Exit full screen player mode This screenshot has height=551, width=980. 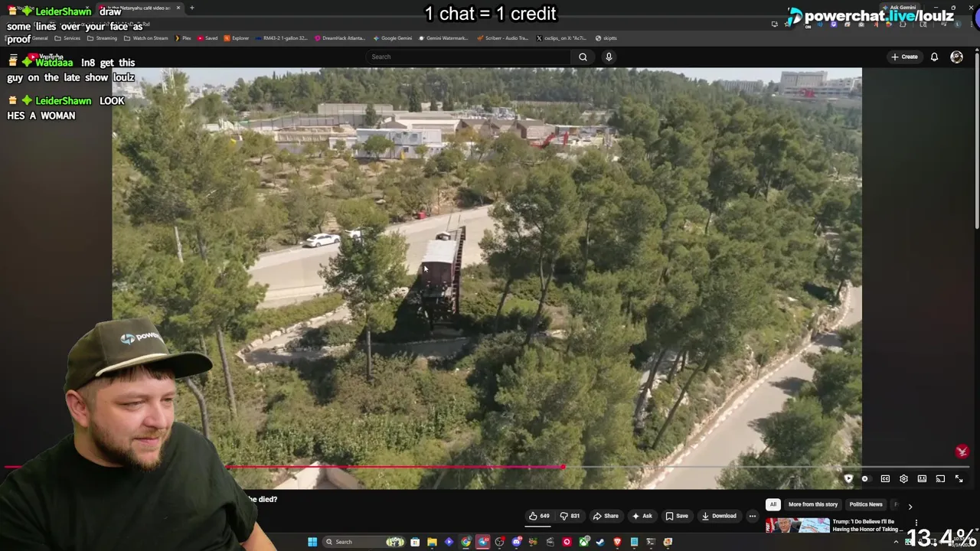(959, 479)
